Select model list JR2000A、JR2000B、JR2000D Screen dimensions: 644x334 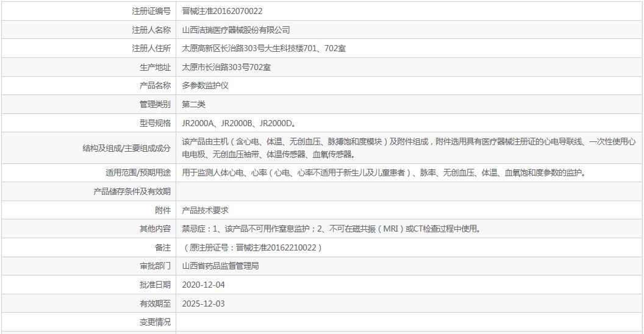click(239, 123)
